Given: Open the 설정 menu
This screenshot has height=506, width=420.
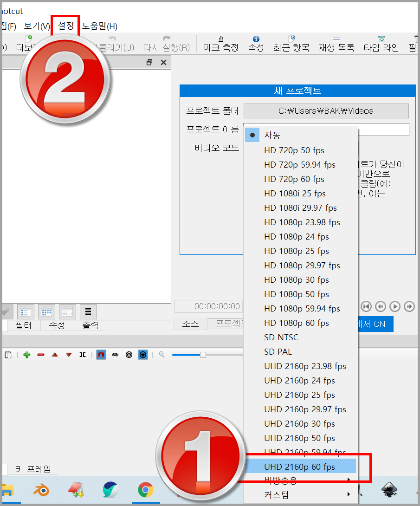Looking at the screenshot, I should (x=65, y=26).
